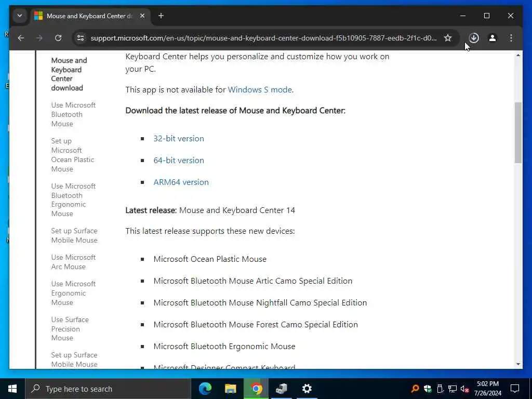Open the notification center icon
Screen dimensions: 532x399
pyautogui.click(x=515, y=389)
